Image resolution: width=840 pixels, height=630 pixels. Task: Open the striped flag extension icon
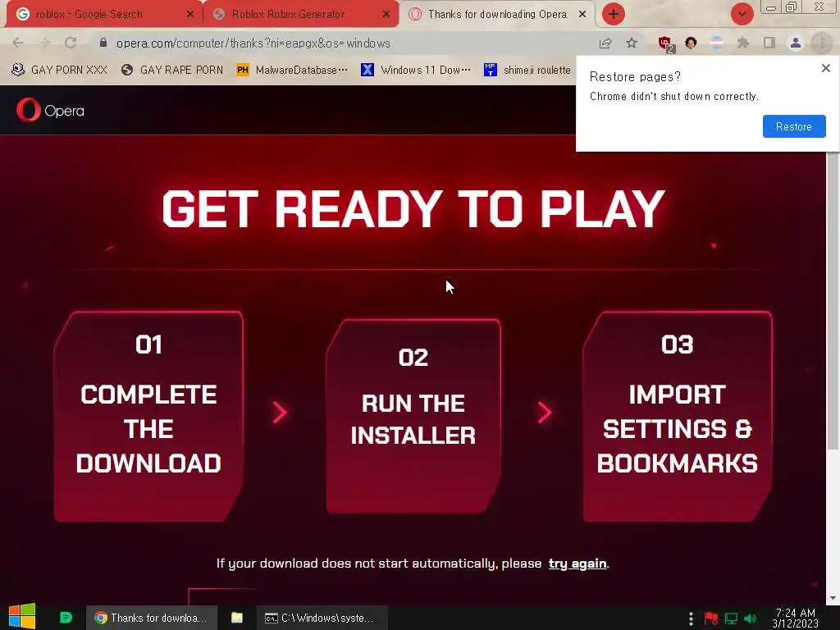717,43
